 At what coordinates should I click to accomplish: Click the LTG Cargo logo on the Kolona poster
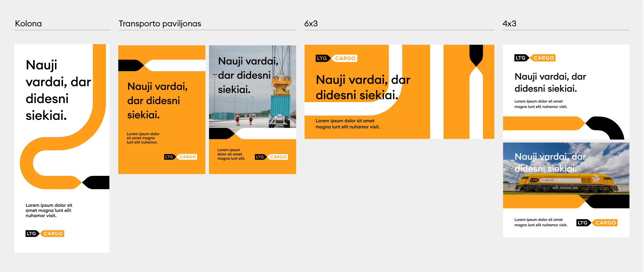pyautogui.click(x=45, y=233)
